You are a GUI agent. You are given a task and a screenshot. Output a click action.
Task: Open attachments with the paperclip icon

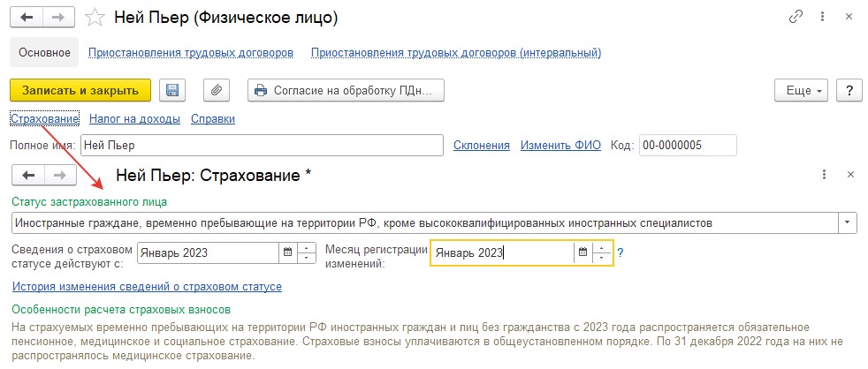217,90
